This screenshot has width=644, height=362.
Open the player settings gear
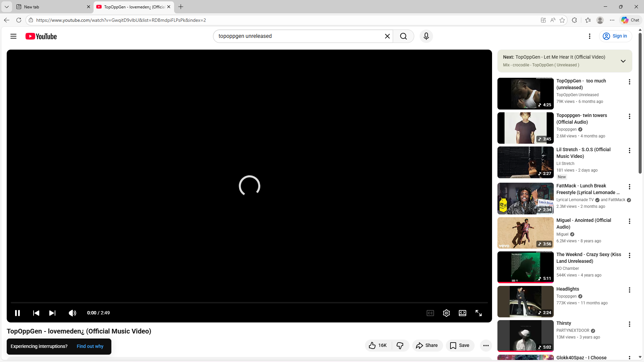tap(446, 313)
